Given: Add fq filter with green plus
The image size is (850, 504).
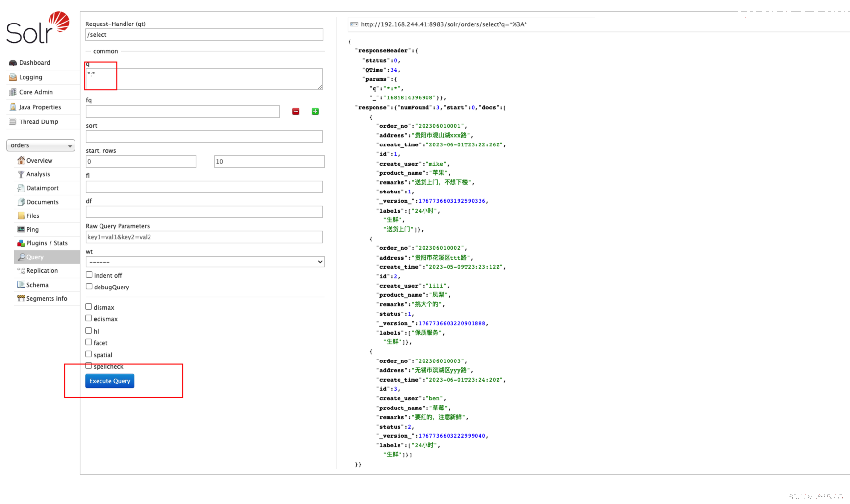Looking at the screenshot, I should pos(315,112).
